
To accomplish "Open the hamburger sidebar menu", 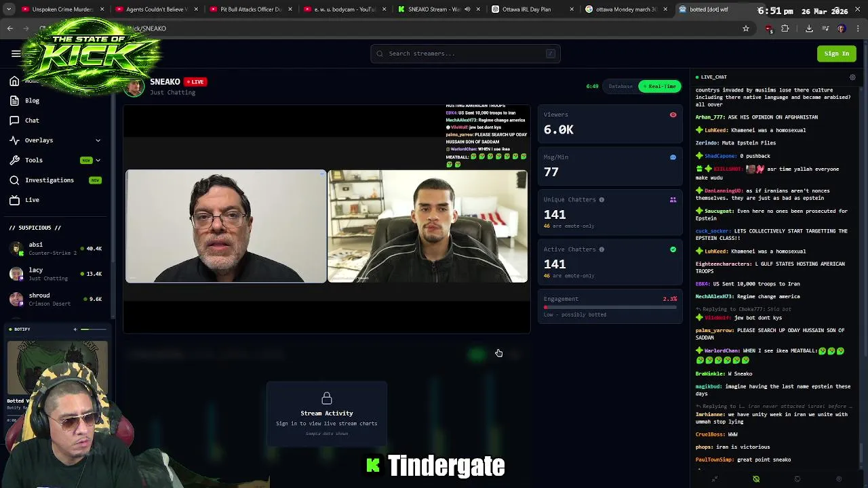I will tap(16, 54).
